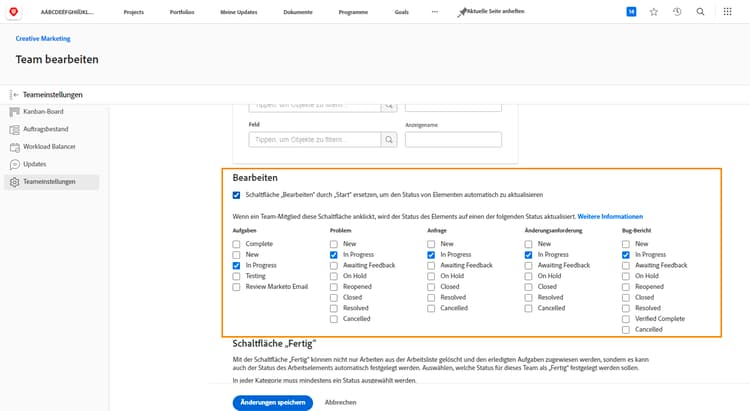Toggle the replace Bearbeiten with Start checkbox

236,195
